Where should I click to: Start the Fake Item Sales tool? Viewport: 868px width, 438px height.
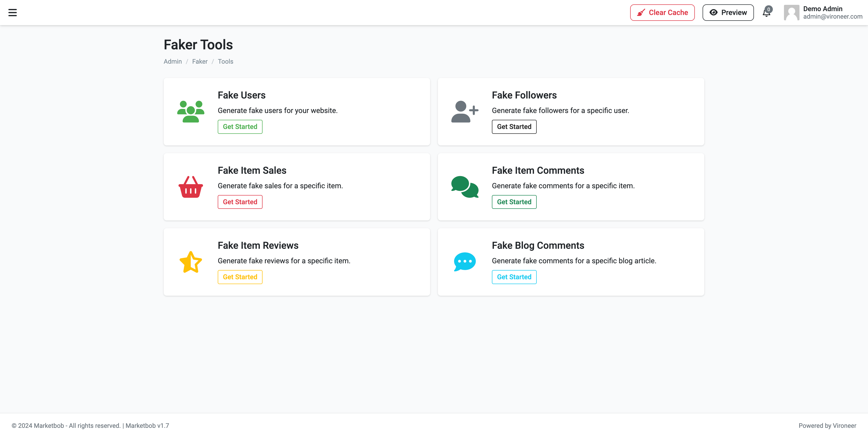(x=240, y=202)
